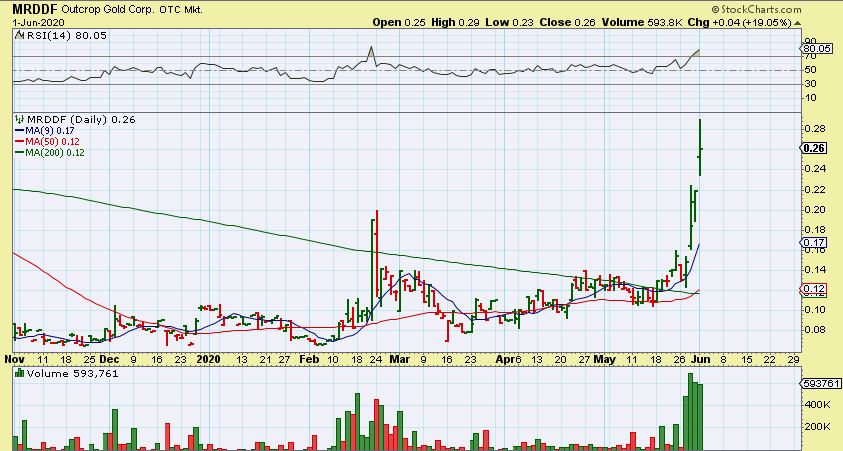This screenshot has height=451, width=843.
Task: Click the volume legend bar icon
Action: click(x=20, y=373)
